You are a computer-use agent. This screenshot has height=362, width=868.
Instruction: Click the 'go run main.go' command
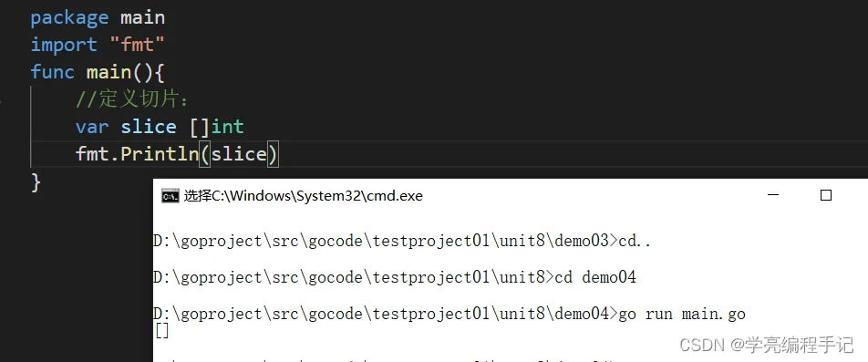(681, 314)
